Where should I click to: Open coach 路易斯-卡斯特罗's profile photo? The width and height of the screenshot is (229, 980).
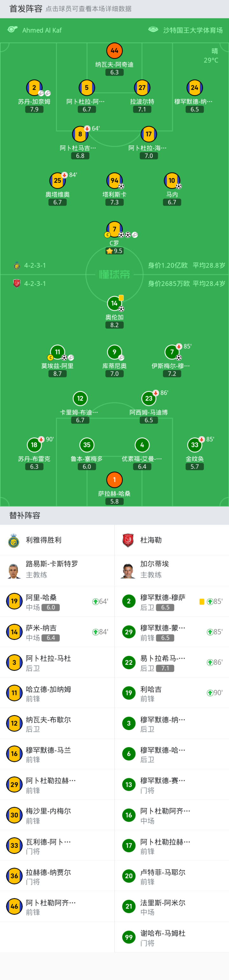click(14, 570)
